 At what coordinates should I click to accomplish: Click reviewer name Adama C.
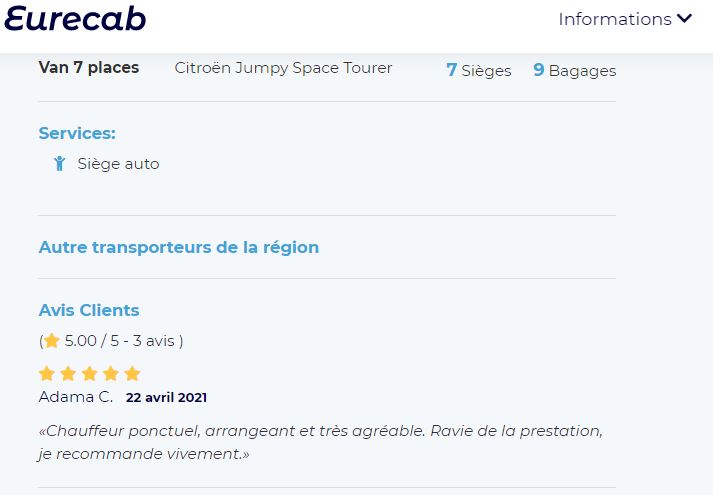pyautogui.click(x=75, y=397)
